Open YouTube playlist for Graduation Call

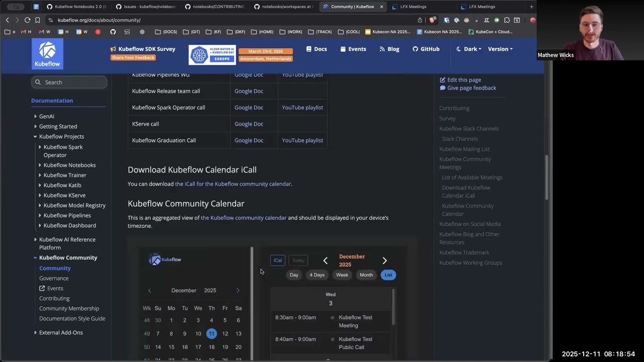coord(302,140)
